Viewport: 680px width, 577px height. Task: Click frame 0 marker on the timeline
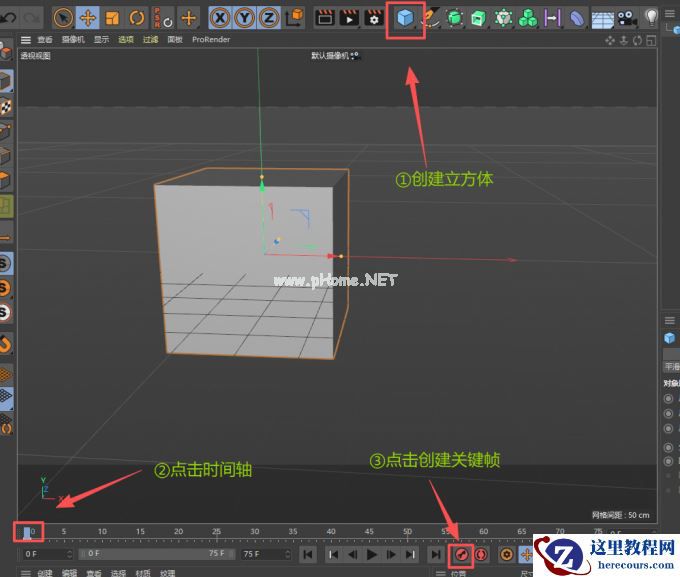pyautogui.click(x=29, y=532)
